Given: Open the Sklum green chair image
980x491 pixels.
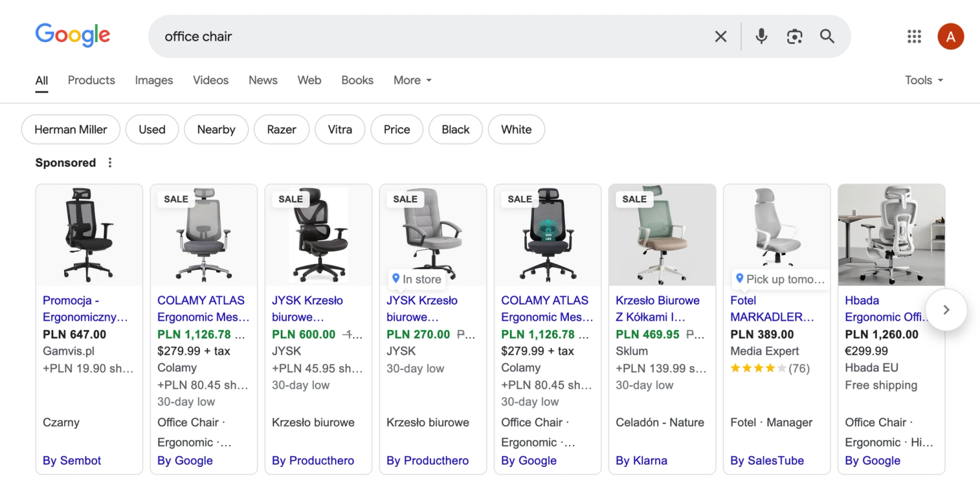Looking at the screenshot, I should (662, 235).
